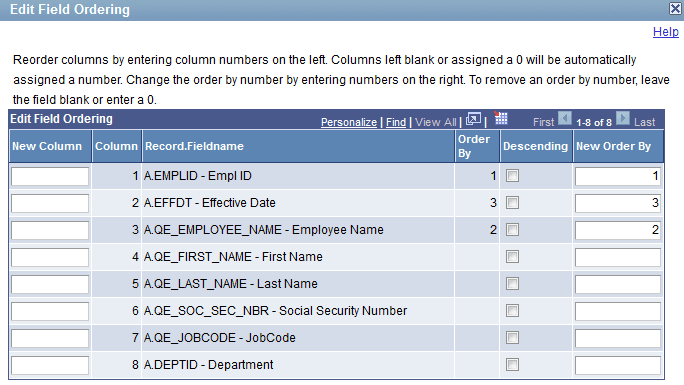Select A.QE_FIRST_NAME - First Name text
This screenshot has width=684, height=385.
click(233, 257)
